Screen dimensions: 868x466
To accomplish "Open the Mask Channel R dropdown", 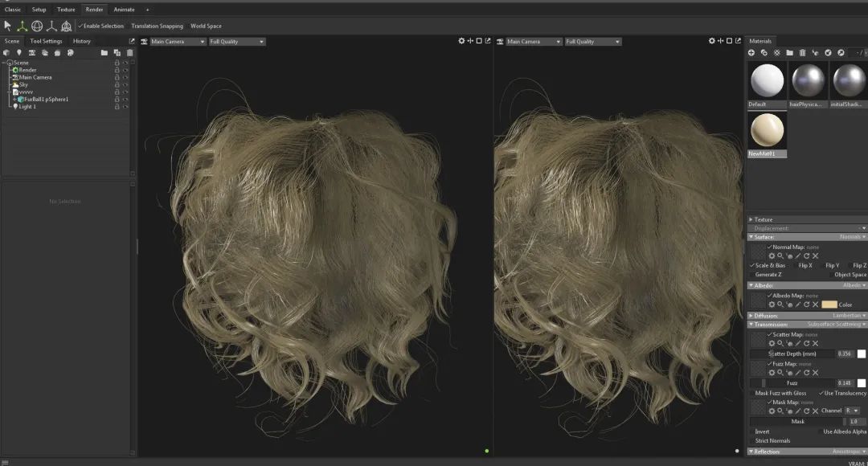I will 852,411.
